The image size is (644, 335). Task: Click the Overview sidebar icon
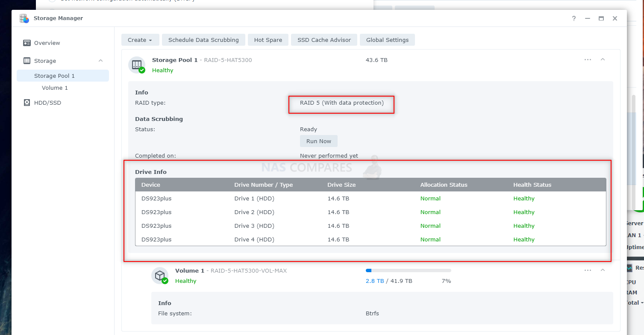(x=27, y=43)
